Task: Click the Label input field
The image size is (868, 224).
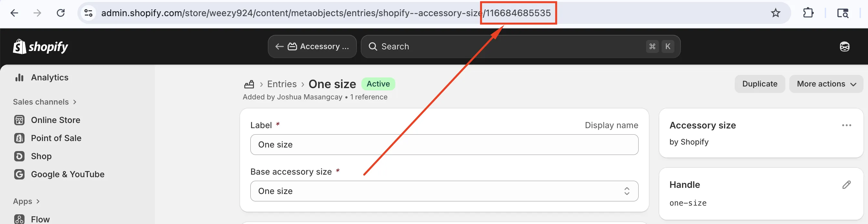Action: 444,145
